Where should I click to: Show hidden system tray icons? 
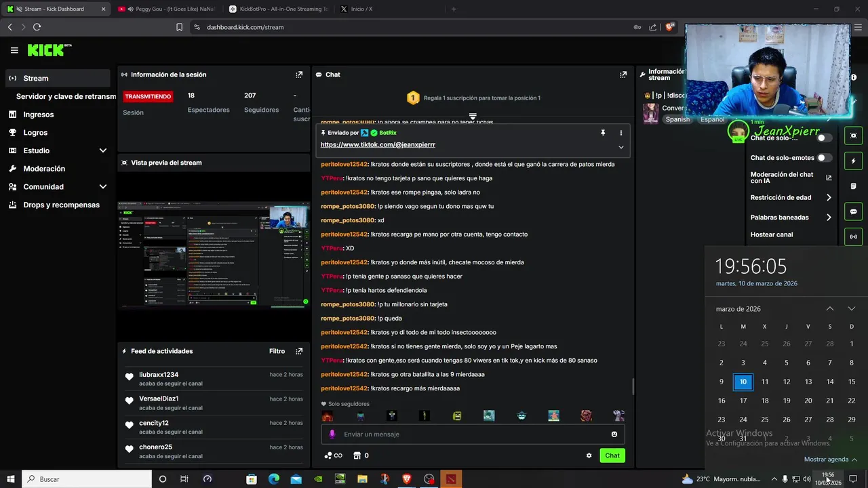pos(774,479)
